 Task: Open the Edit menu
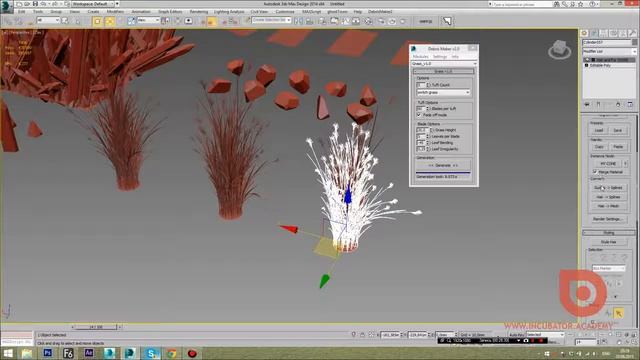pos(22,12)
